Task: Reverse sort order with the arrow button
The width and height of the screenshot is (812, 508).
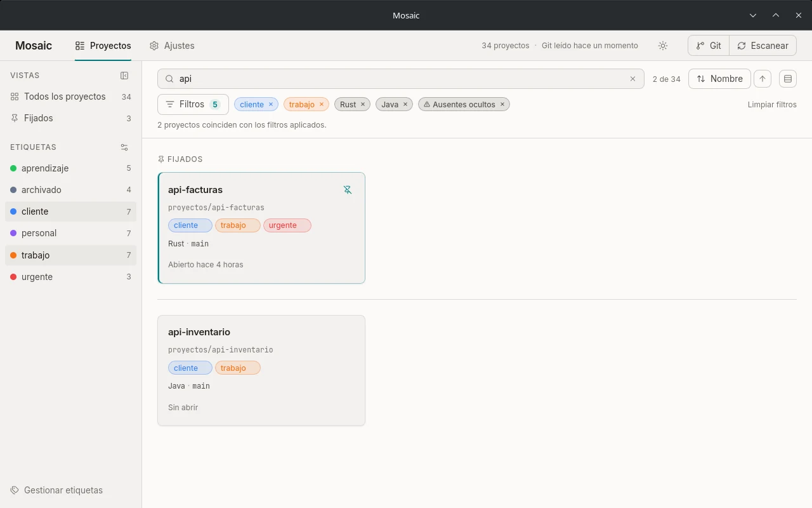Action: [763, 79]
